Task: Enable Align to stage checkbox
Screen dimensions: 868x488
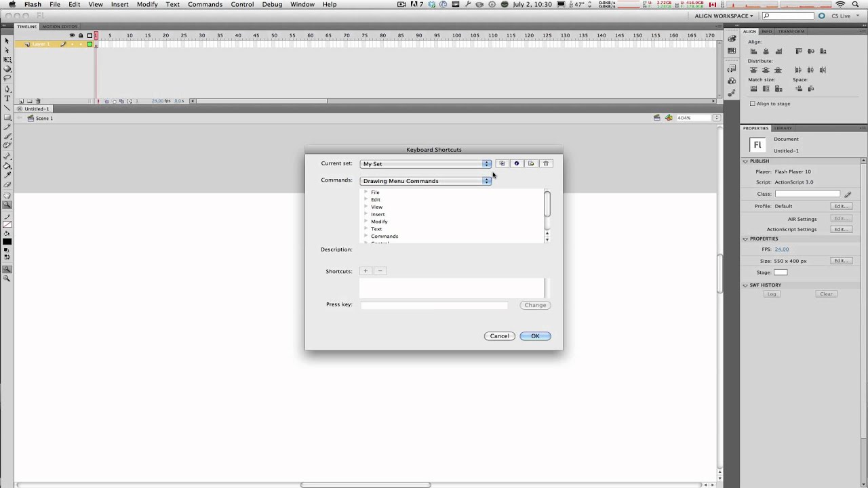Action: point(753,104)
